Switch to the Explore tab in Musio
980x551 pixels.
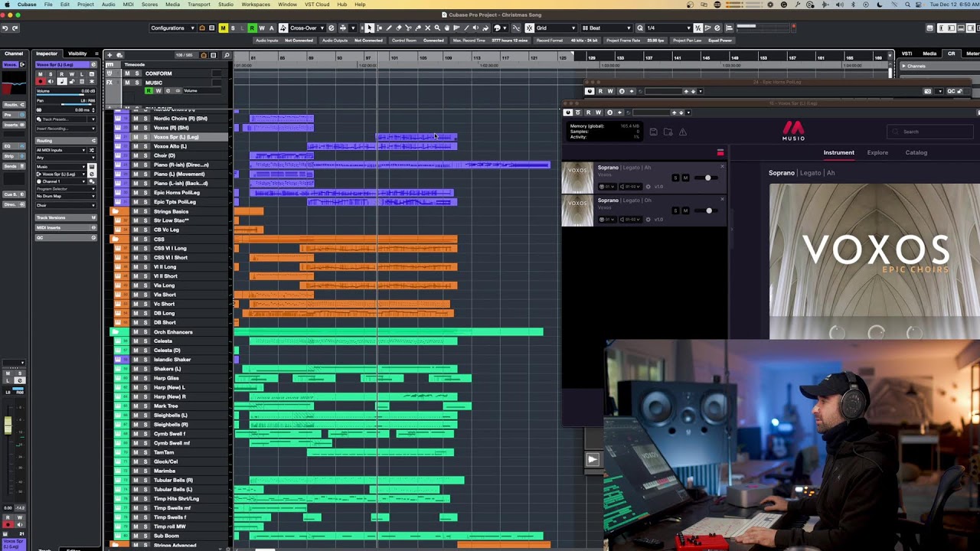(877, 152)
